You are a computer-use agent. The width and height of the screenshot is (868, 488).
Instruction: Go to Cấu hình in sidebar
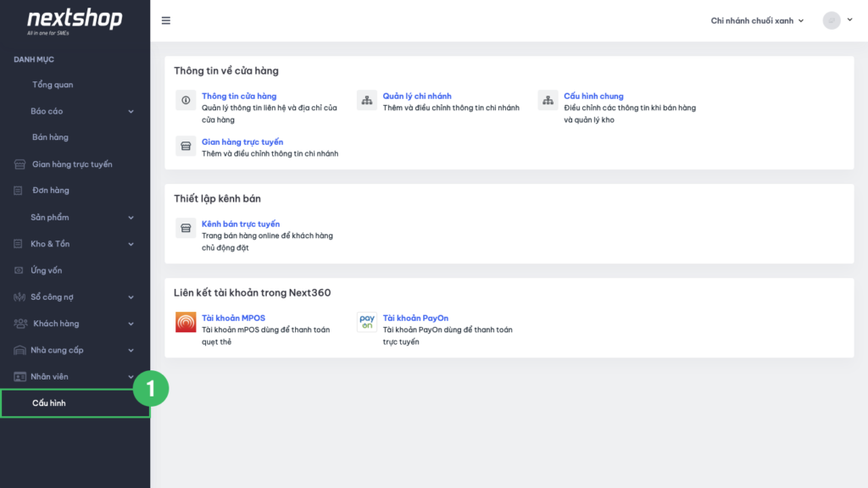pyautogui.click(x=49, y=403)
